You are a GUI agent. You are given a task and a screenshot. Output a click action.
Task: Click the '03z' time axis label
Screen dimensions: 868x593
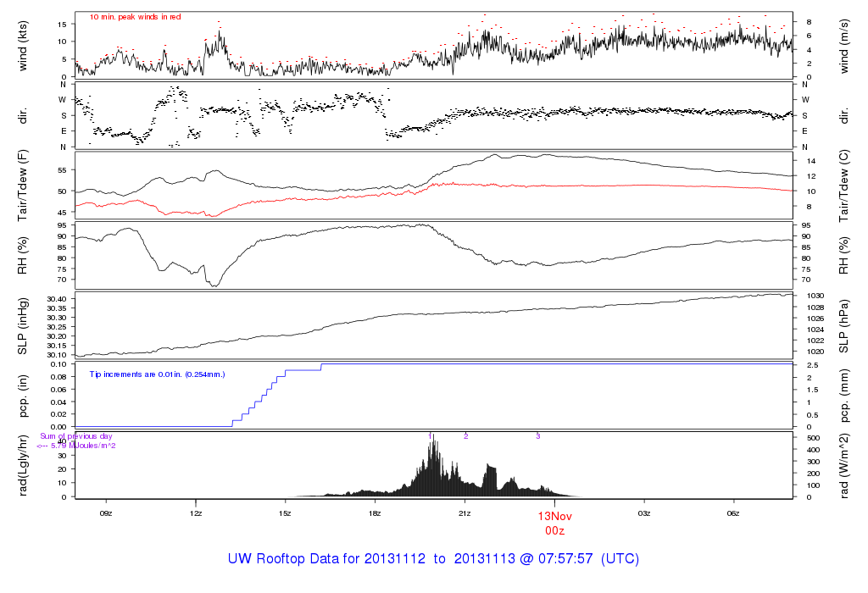(644, 513)
